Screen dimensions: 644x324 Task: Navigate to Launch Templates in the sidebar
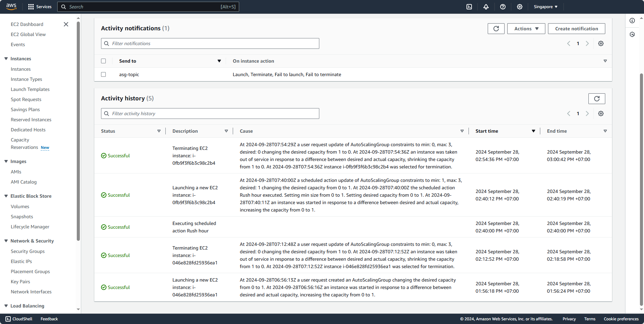(30, 89)
